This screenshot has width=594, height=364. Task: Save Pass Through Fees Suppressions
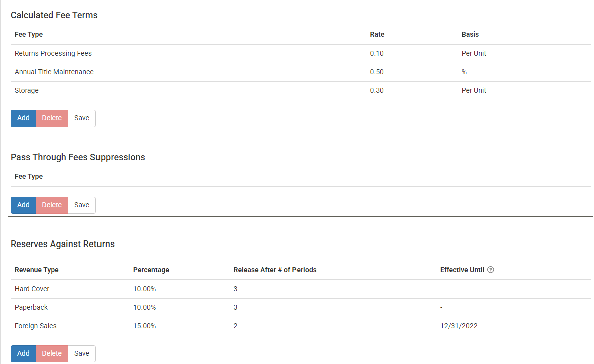[82, 205]
